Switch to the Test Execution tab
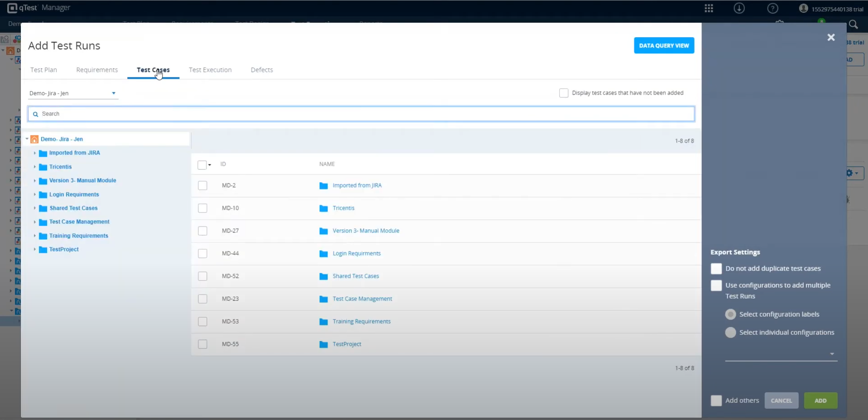 [x=210, y=70]
